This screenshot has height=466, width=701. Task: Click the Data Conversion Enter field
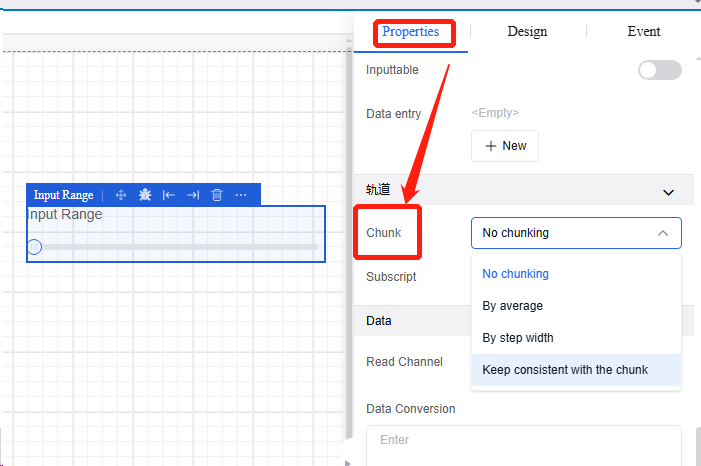click(x=524, y=445)
